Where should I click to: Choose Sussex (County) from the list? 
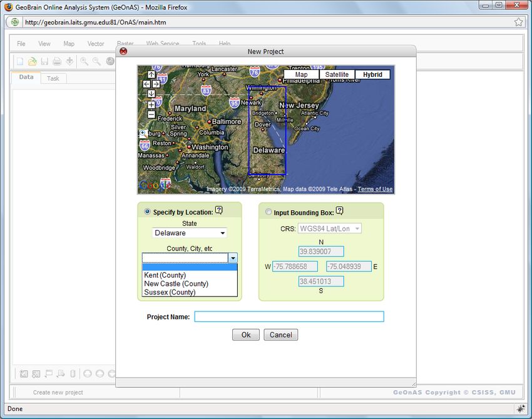click(190, 292)
